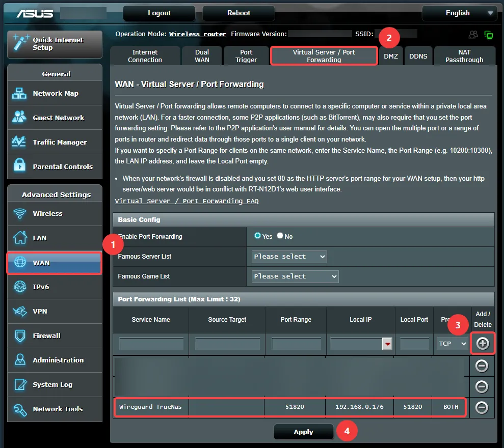This screenshot has height=448, width=504.
Task: Open the Network Map menu item
Action: click(55, 94)
